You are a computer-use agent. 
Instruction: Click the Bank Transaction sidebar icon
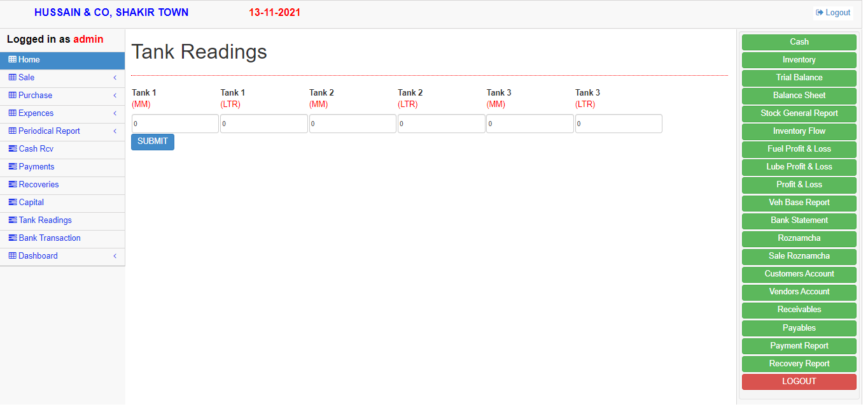click(13, 238)
